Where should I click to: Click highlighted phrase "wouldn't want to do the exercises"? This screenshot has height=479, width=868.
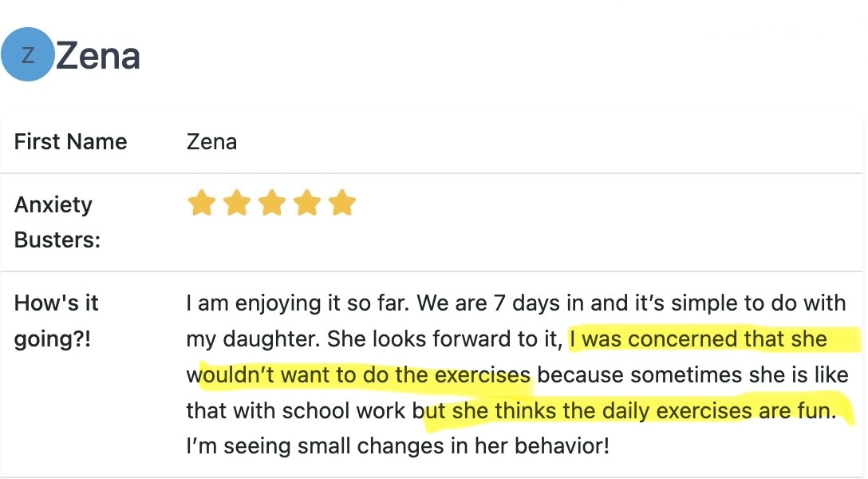point(364,375)
